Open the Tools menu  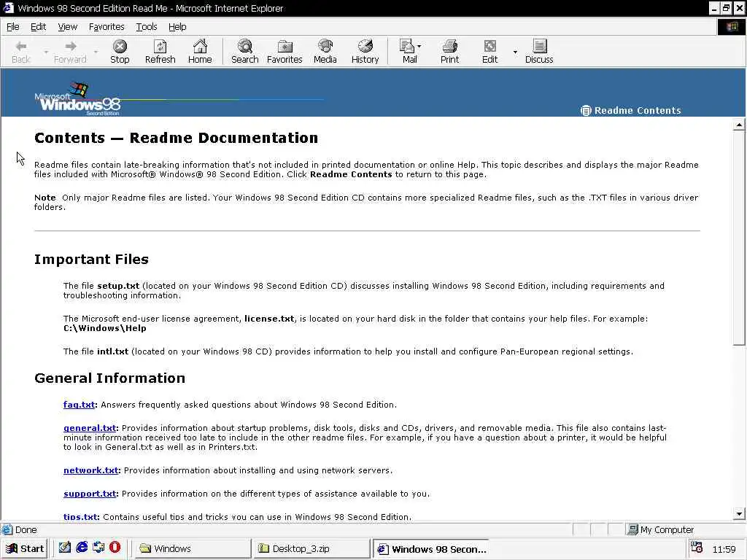tap(146, 27)
